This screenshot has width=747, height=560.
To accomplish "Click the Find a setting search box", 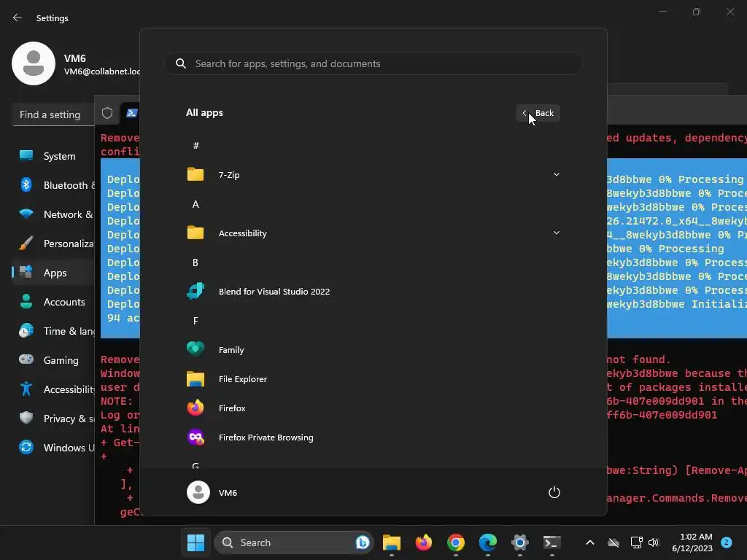I will coord(53,114).
